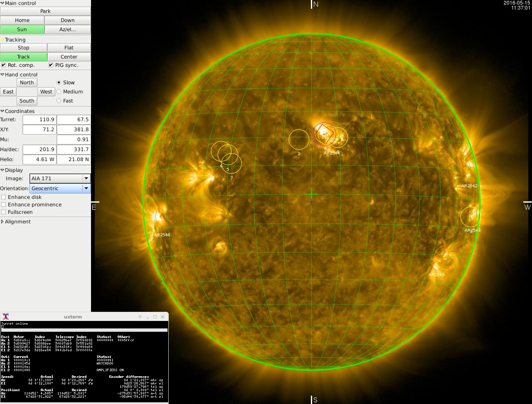Click the circle marker at active region AR2543
532x404 pixels.
[x=470, y=217]
